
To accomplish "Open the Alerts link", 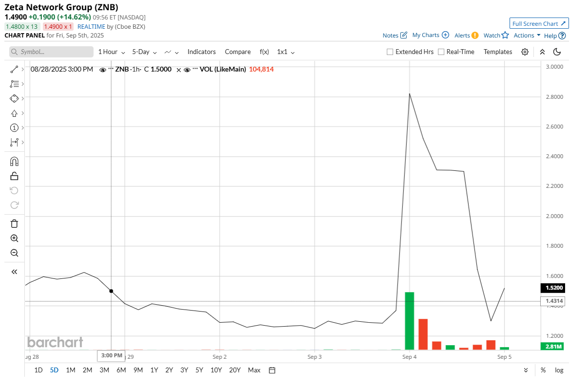I will coord(462,35).
